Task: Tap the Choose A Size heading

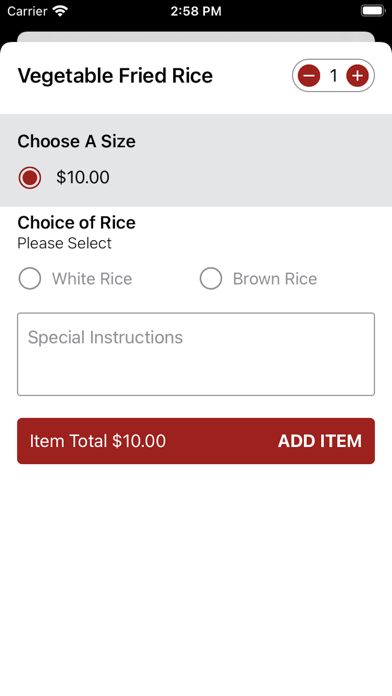Action: pos(76,141)
